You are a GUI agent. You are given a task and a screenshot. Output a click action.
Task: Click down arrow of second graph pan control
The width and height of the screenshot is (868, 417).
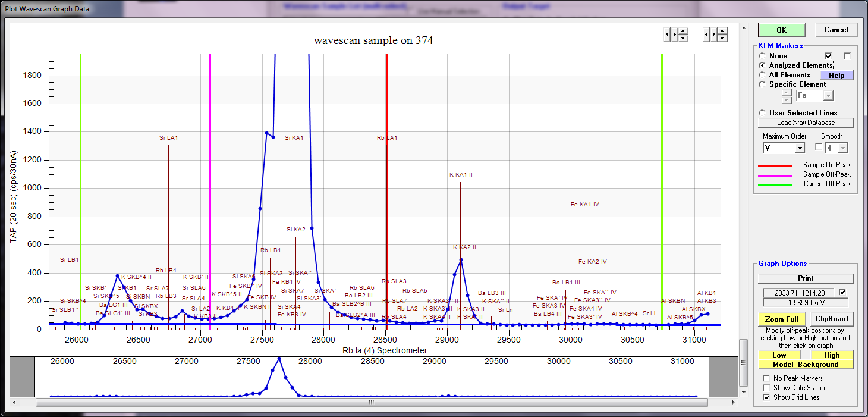[722, 38]
